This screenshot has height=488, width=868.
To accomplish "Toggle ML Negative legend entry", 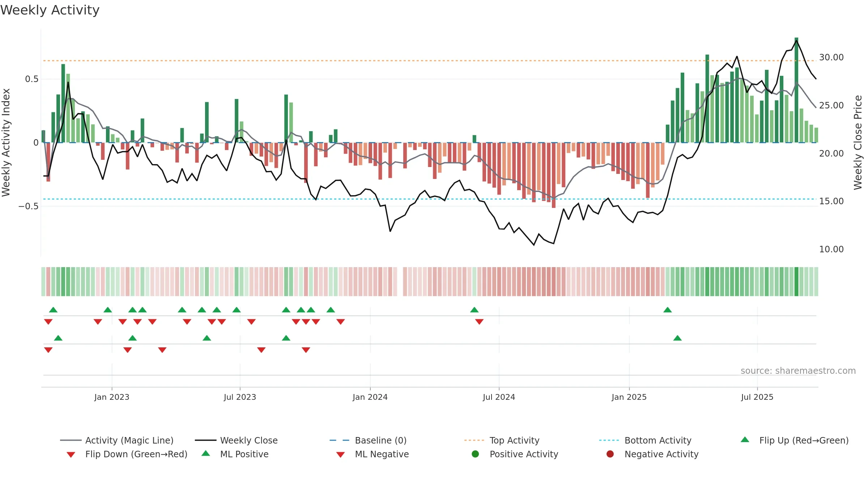I will tap(372, 454).
